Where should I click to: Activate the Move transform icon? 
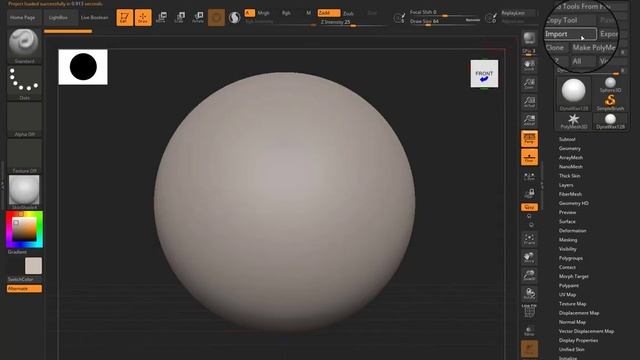[x=161, y=18]
